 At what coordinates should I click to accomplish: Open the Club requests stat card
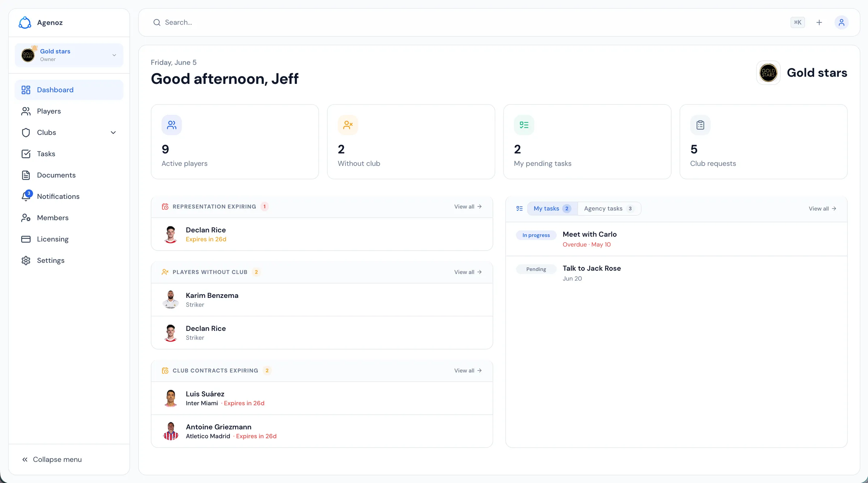point(763,142)
